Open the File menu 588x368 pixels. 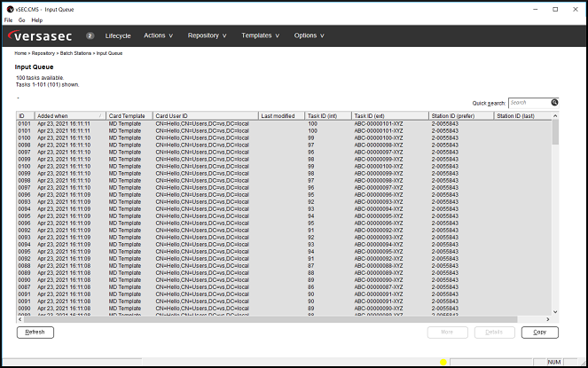[x=8, y=20]
